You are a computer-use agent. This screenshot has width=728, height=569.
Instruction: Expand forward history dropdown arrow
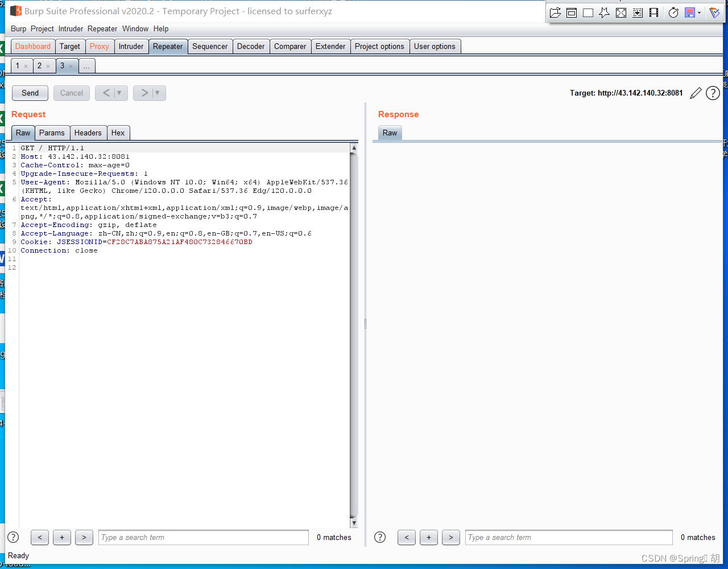[x=158, y=93]
